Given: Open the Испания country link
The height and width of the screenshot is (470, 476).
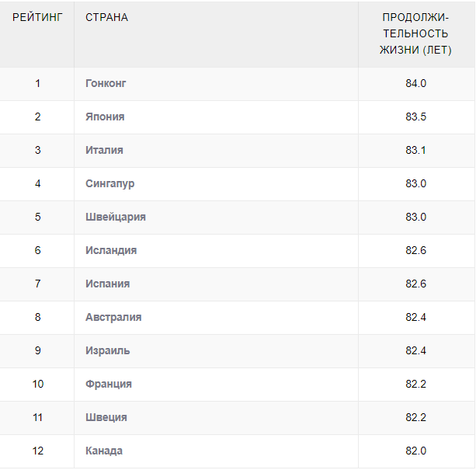Looking at the screenshot, I should point(107,284).
